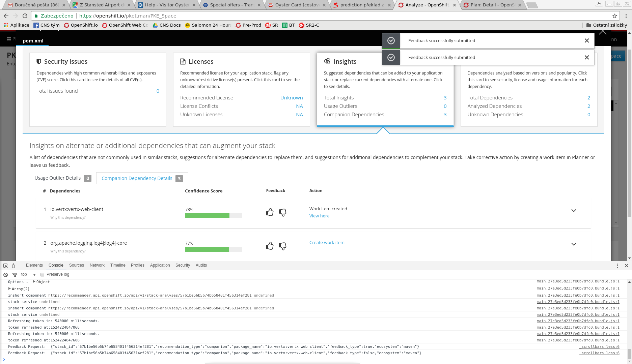Viewport: 632px width, 364px height.
Task: Enable Preserve log in the console
Action: pos(42,274)
